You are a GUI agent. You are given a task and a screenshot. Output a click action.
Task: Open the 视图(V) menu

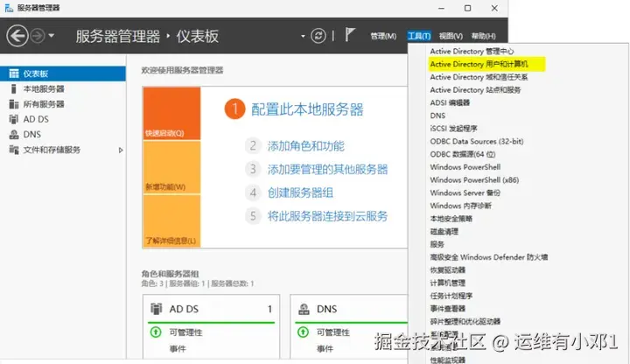click(x=451, y=36)
